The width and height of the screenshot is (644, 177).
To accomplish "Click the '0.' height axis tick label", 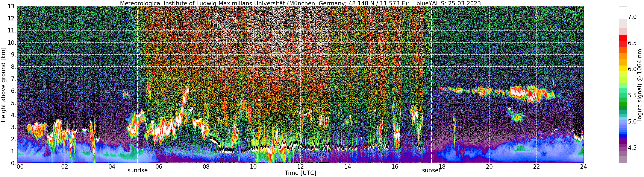I will [13, 163].
